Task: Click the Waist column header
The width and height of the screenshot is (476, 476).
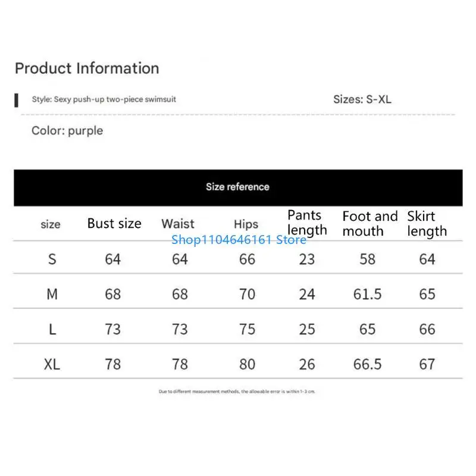Action: click(178, 224)
